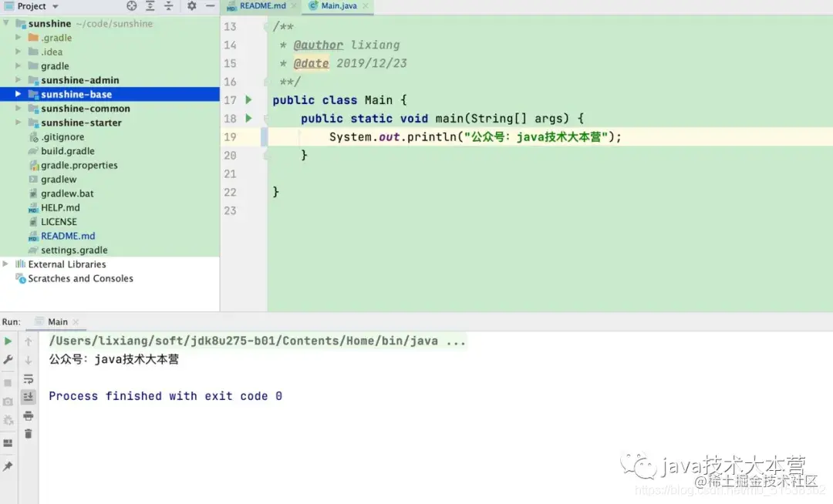Open Project panel settings gear
The image size is (833, 504).
click(192, 6)
